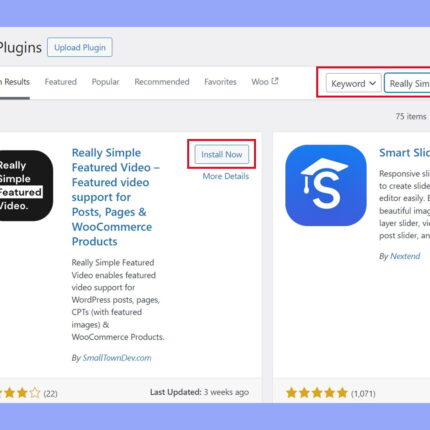Open the Really Simple Featured Video title link

[x=116, y=197]
